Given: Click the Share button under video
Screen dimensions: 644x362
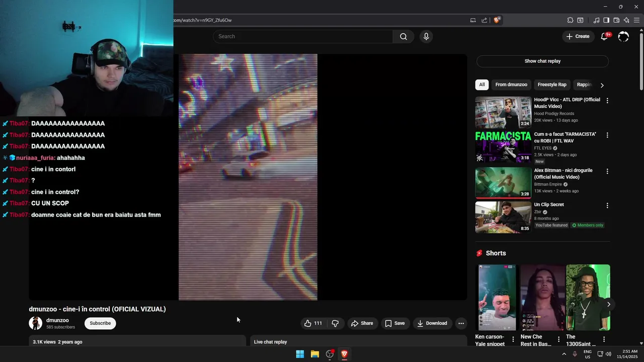Looking at the screenshot, I should click(x=362, y=323).
